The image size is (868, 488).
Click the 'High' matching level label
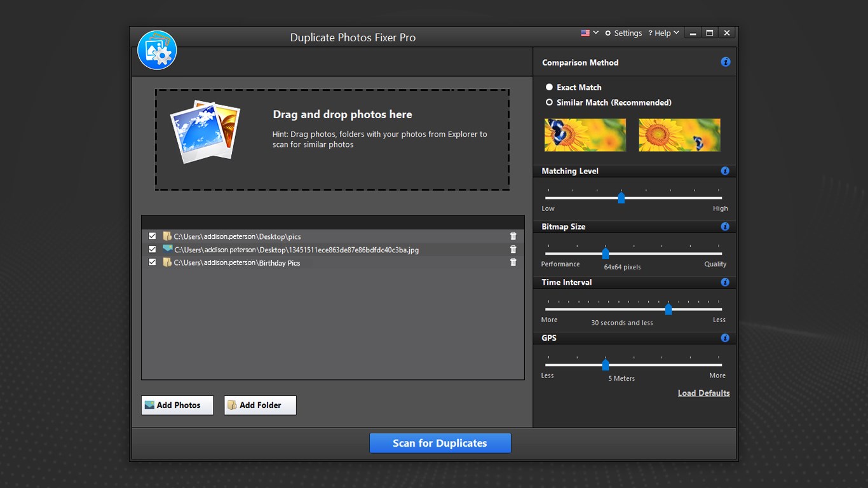721,208
